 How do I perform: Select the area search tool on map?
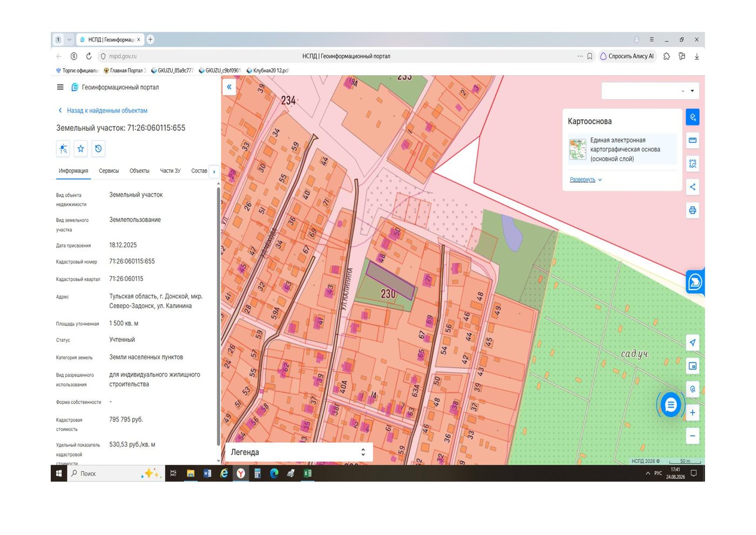pyautogui.click(x=692, y=163)
